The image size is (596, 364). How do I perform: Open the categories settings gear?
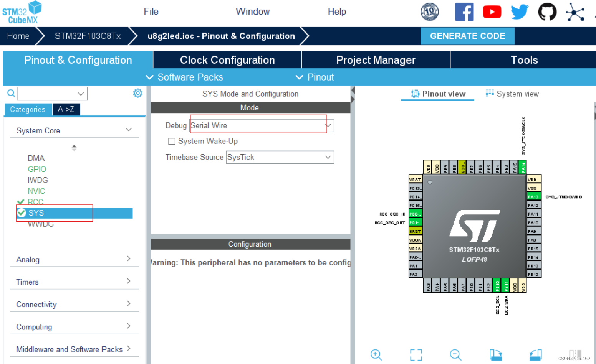tap(137, 93)
